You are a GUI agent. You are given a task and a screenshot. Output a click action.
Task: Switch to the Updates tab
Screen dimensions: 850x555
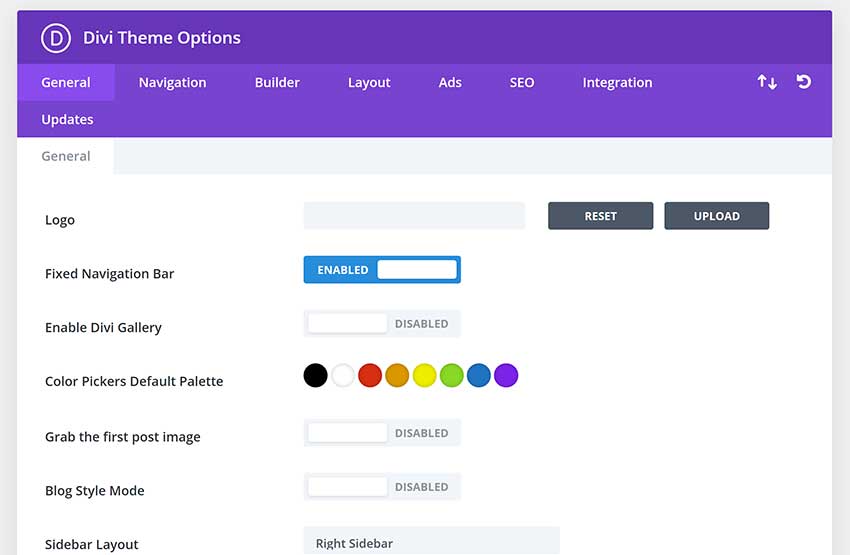(67, 120)
